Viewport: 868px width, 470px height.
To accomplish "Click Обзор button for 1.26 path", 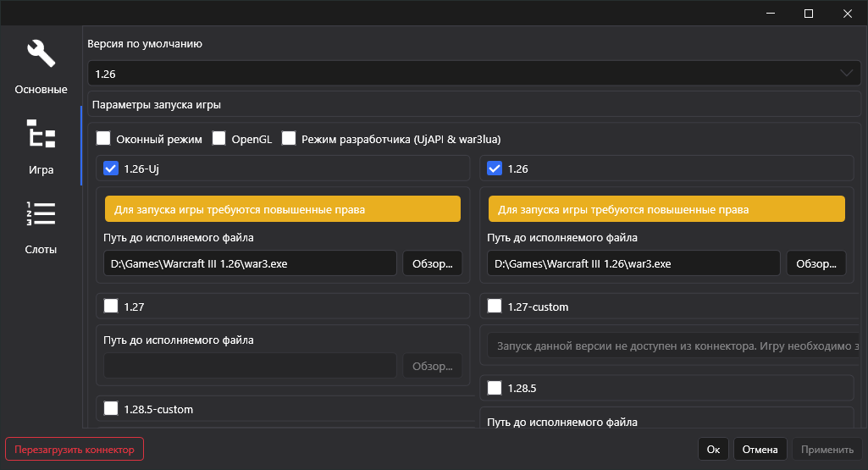I will 816,263.
